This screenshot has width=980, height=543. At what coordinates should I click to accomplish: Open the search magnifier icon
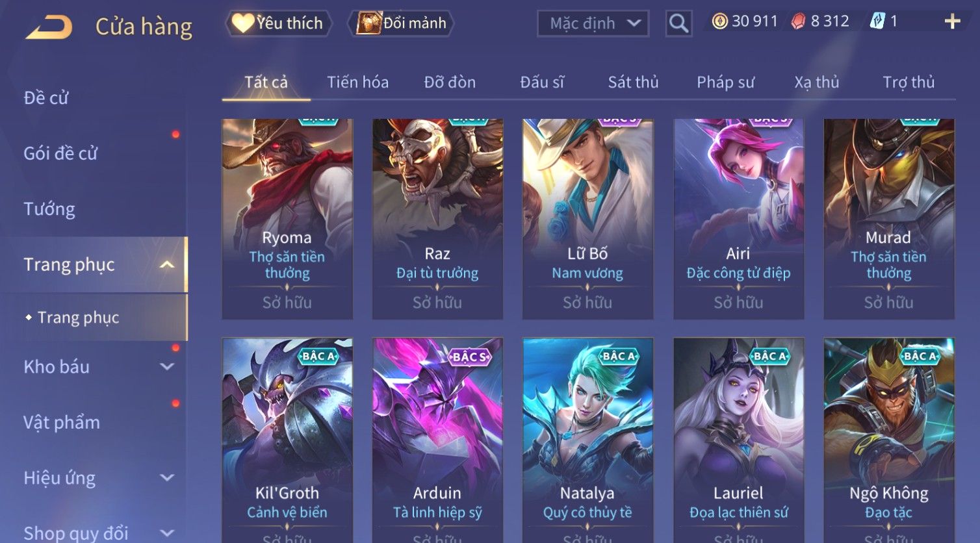(678, 23)
